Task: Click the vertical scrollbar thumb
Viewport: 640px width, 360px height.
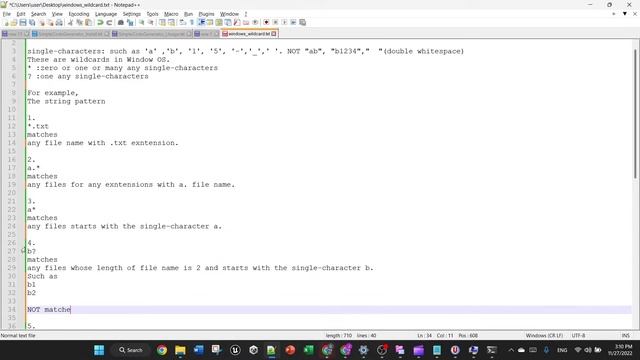Action: coord(635,113)
